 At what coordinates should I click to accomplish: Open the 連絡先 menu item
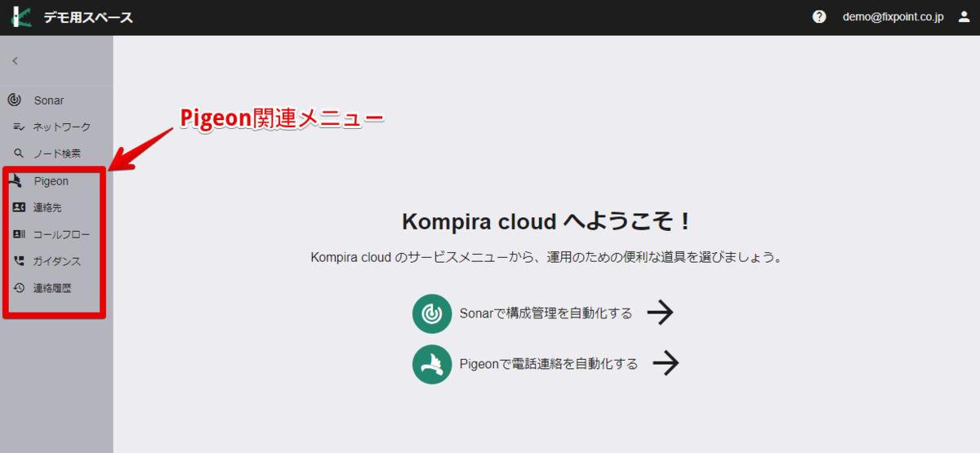pyautogui.click(x=47, y=207)
